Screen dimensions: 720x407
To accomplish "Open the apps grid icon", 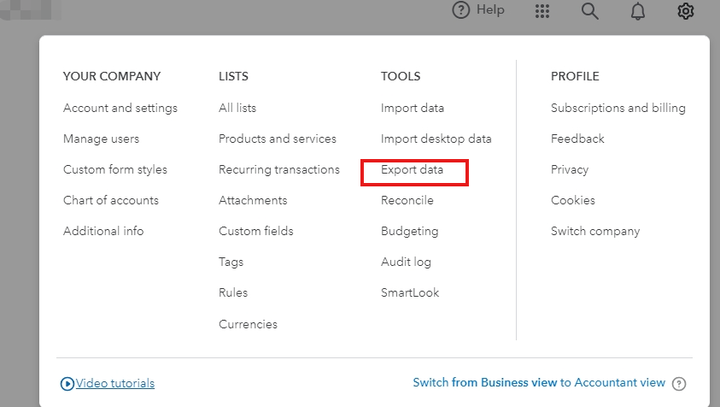I will 543,11.
